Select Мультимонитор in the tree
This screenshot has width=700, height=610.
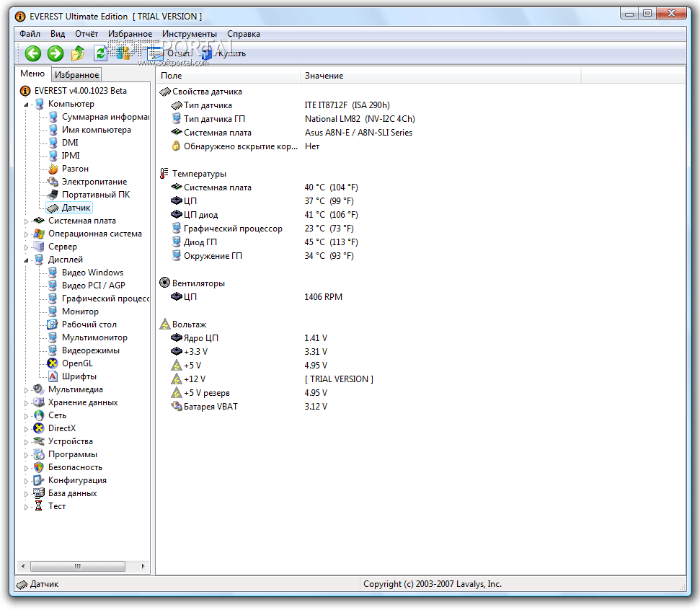(x=94, y=337)
